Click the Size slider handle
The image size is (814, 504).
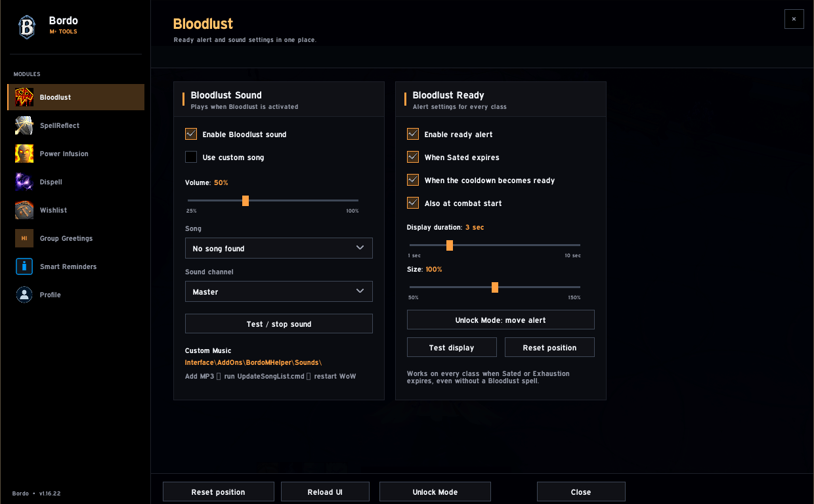point(495,287)
